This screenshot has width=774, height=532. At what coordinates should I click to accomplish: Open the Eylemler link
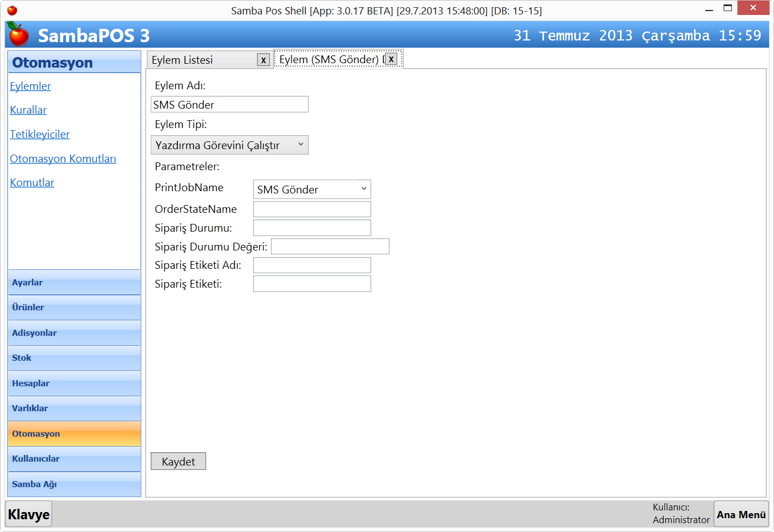(x=30, y=86)
